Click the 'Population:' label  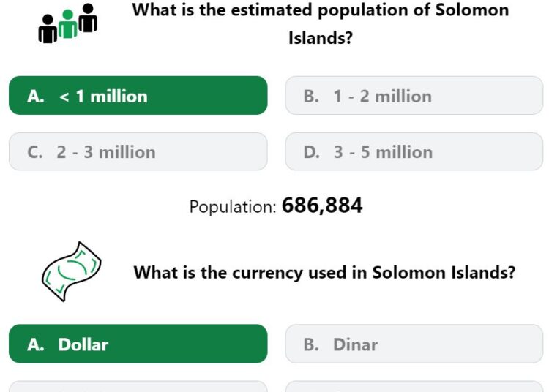234,207
